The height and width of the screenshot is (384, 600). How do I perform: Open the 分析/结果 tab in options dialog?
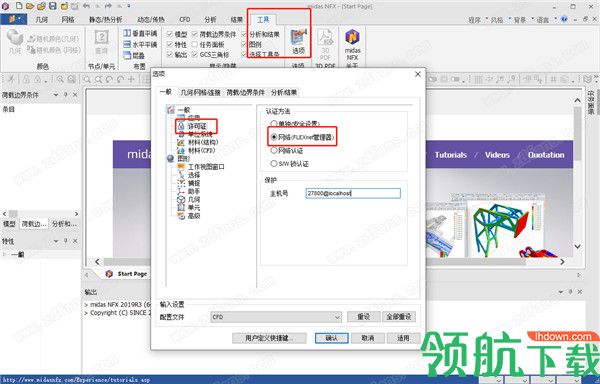[x=284, y=92]
